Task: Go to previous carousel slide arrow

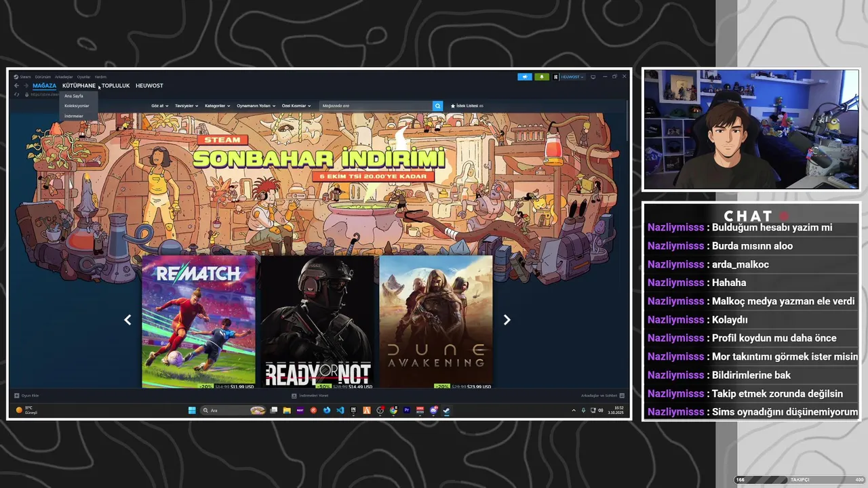Action: point(127,320)
